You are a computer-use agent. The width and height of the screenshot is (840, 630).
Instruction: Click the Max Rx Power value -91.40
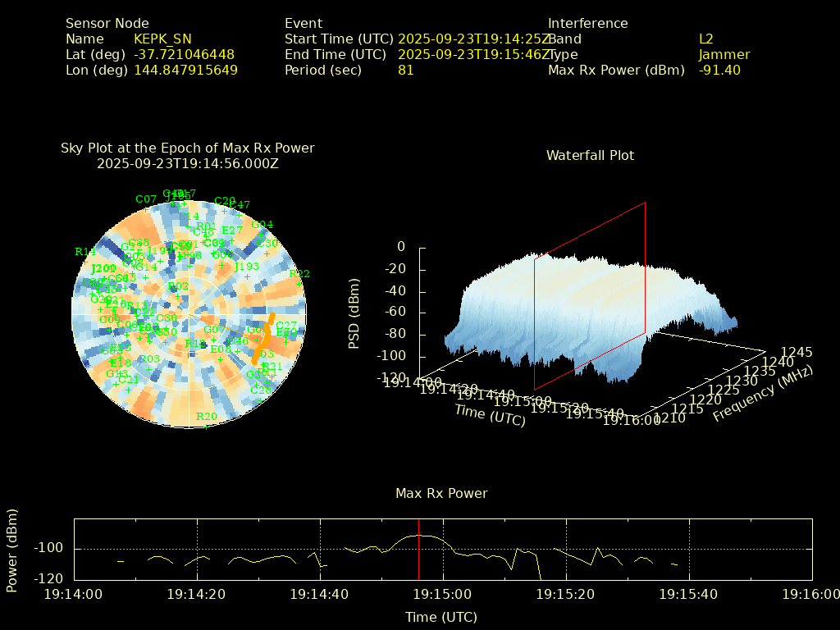[x=719, y=70]
